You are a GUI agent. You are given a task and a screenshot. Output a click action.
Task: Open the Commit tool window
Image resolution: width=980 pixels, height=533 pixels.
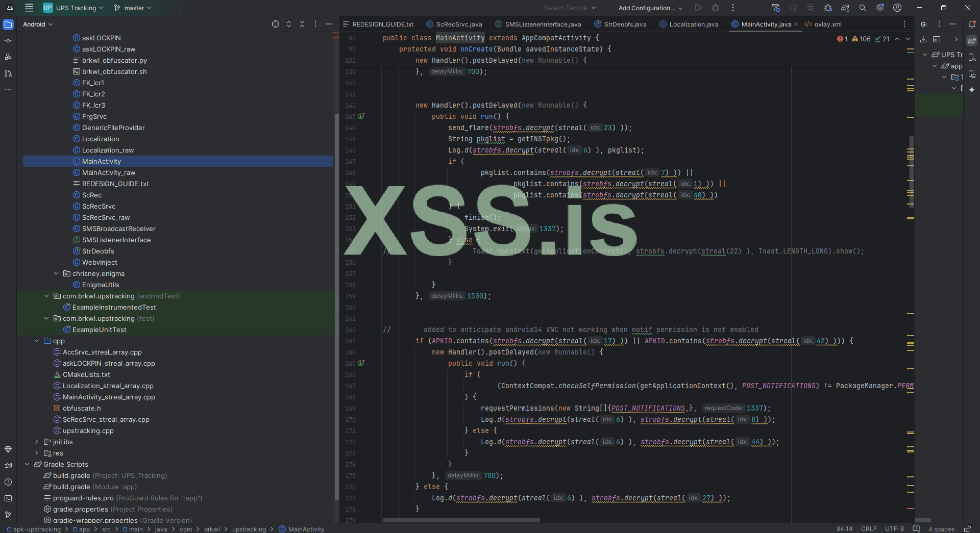pos(8,41)
